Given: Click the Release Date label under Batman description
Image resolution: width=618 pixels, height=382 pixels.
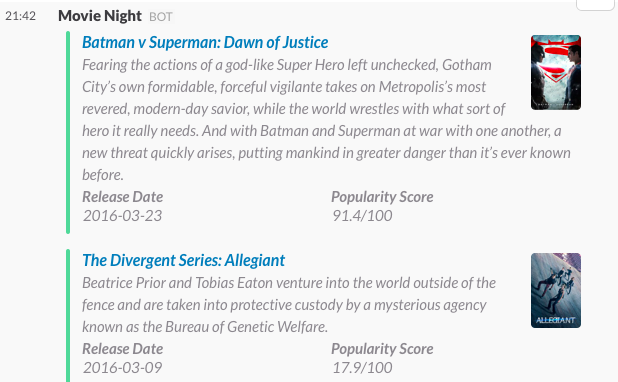Looking at the screenshot, I should 123,197.
